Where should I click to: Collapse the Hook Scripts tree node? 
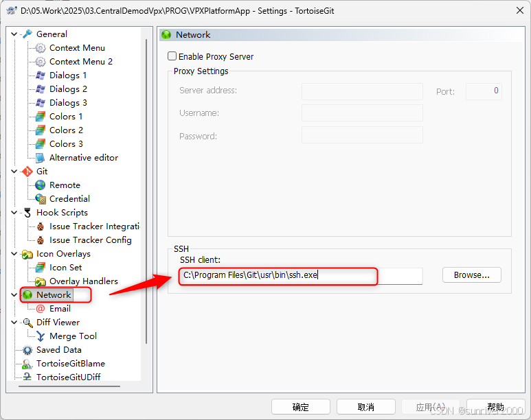coord(14,213)
